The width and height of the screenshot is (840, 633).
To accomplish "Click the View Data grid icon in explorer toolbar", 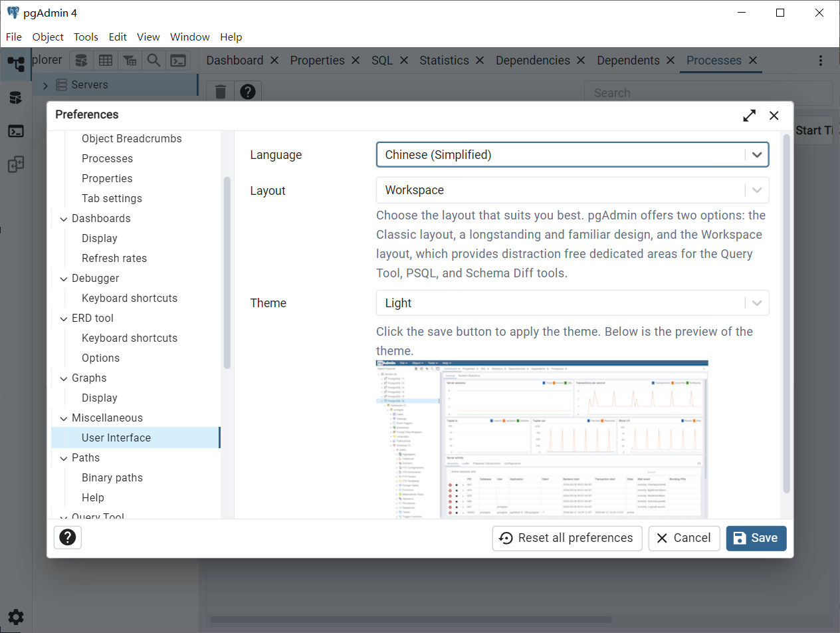I will click(x=105, y=61).
